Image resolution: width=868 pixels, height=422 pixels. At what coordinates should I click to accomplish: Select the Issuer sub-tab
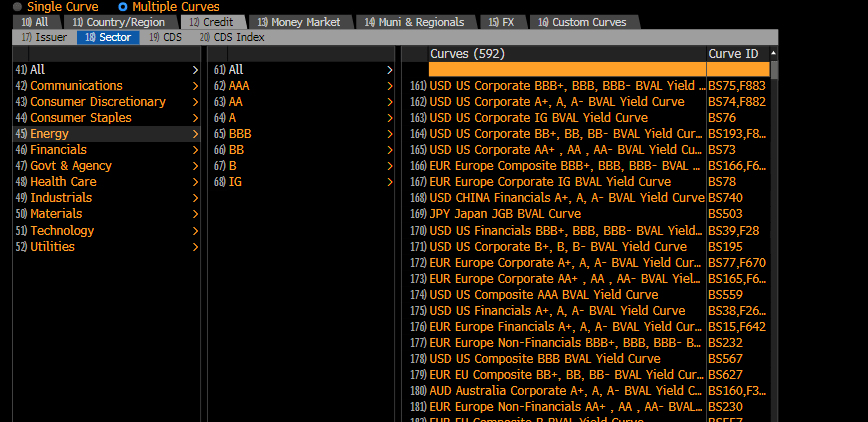click(44, 37)
